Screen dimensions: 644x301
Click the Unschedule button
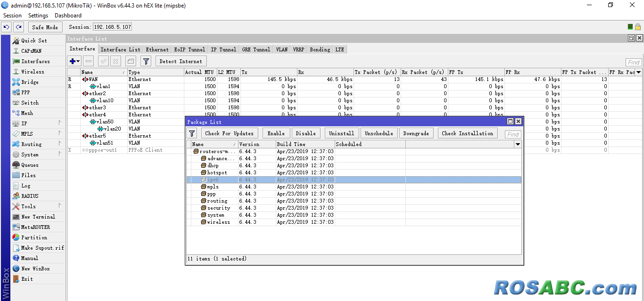[379, 133]
